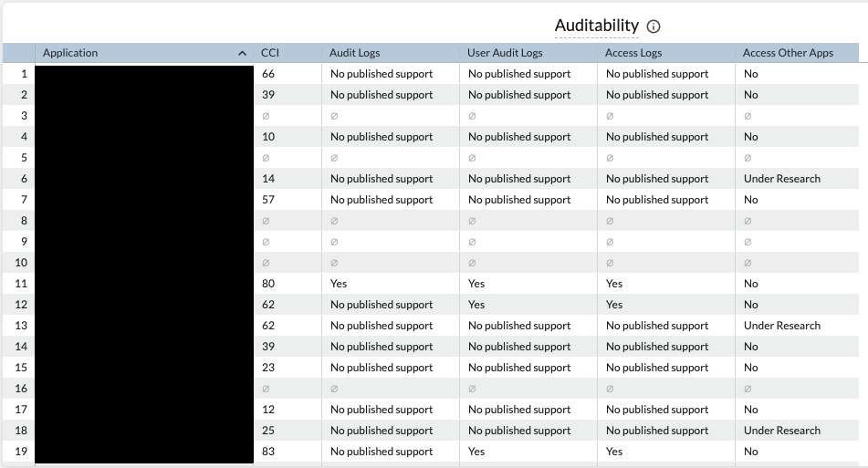Click CCI value 57 in row 7
Viewport: 868px width, 468px height.
pos(268,200)
